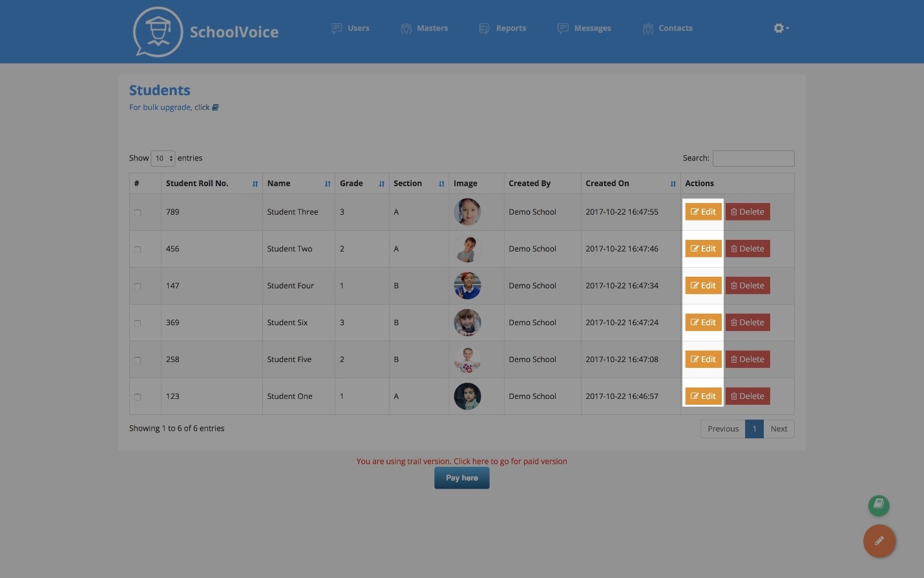
Task: Open the Reports menu
Action: 503,28
